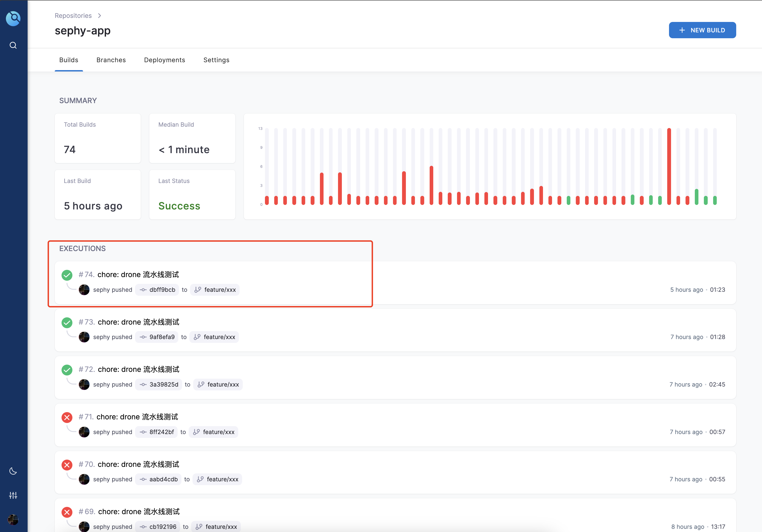Click commit hash 8ff242bf
The height and width of the screenshot is (532, 762).
162,432
